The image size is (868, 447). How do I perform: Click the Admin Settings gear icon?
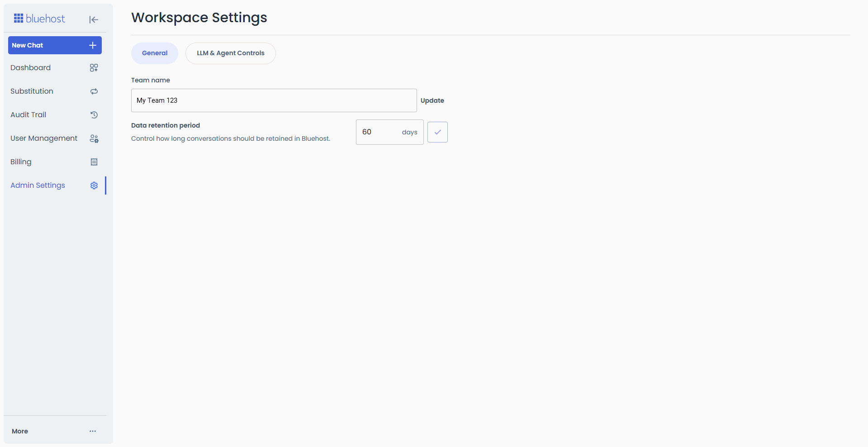tap(94, 185)
